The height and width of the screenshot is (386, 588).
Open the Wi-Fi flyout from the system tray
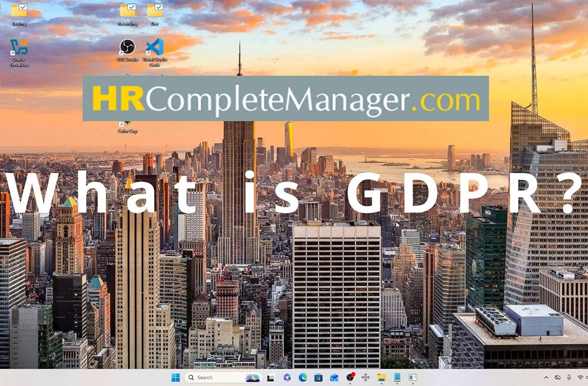point(580,377)
